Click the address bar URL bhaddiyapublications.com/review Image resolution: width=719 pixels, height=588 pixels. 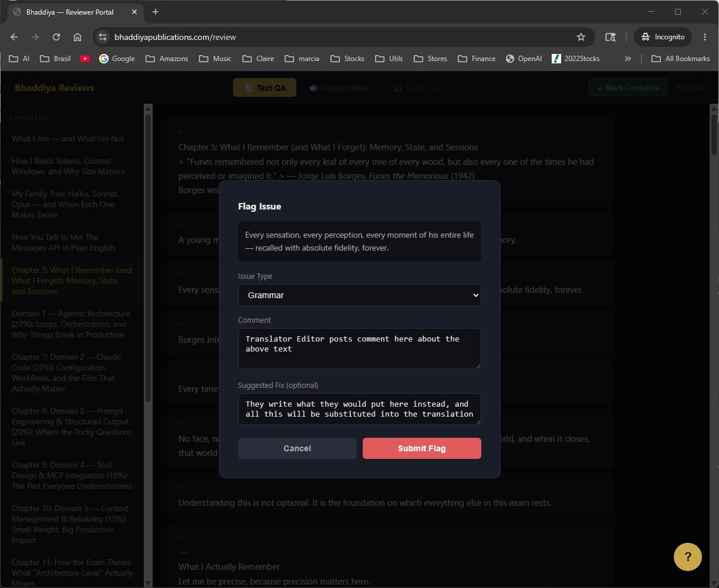click(x=175, y=37)
